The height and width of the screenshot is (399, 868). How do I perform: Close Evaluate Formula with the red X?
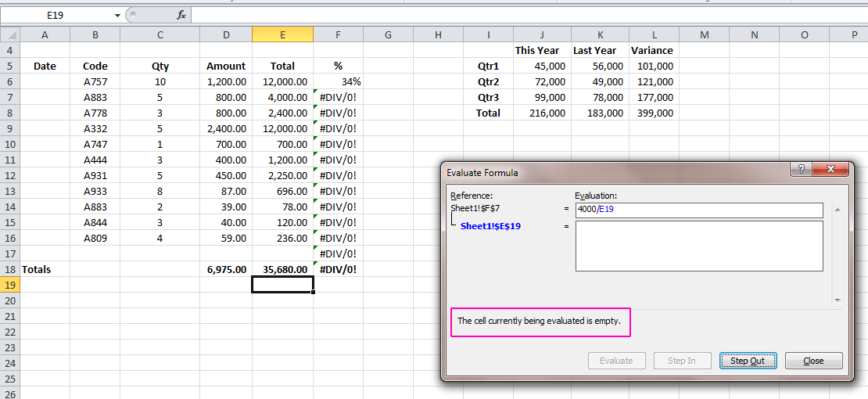pyautogui.click(x=830, y=169)
